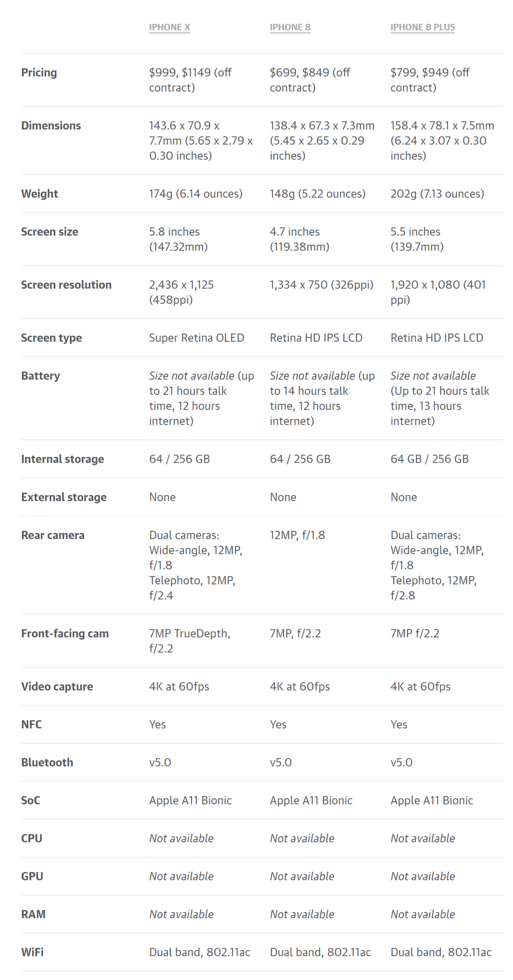Click the Video capture row label
This screenshot has width=513, height=980.
tap(57, 687)
